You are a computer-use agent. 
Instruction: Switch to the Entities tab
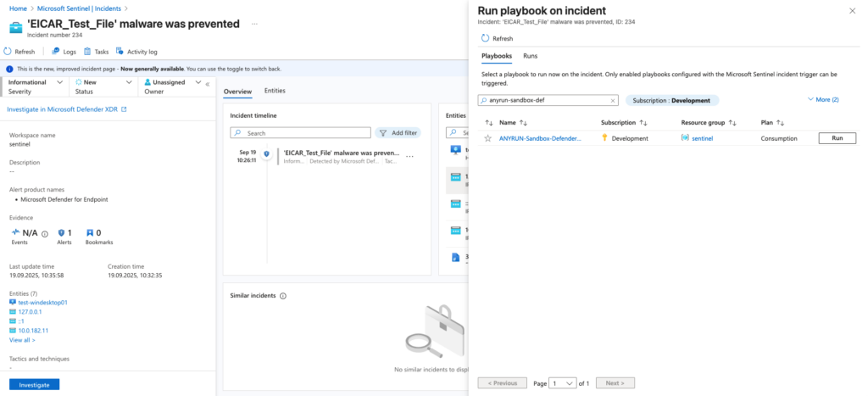coord(275,91)
